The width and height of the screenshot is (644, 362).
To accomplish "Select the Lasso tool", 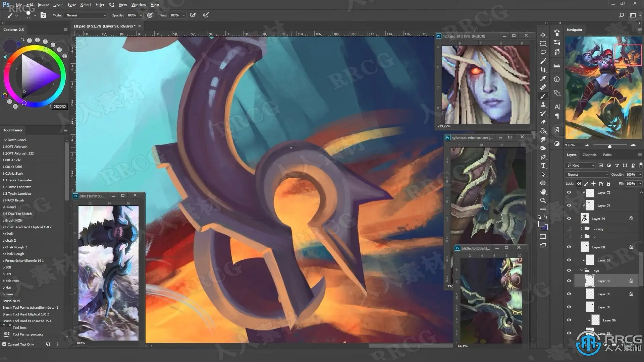I will pyautogui.click(x=543, y=53).
